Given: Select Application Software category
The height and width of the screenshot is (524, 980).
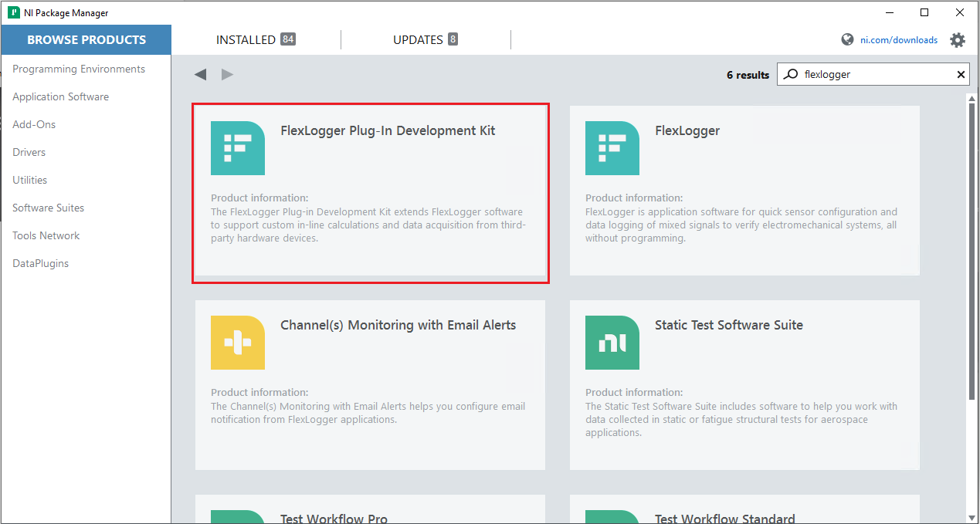Looking at the screenshot, I should 60,96.
